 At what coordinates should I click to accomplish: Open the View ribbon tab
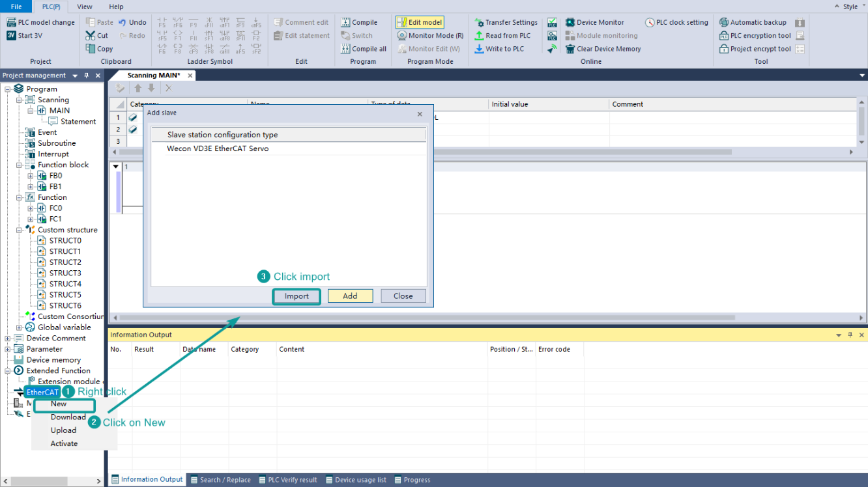[85, 7]
